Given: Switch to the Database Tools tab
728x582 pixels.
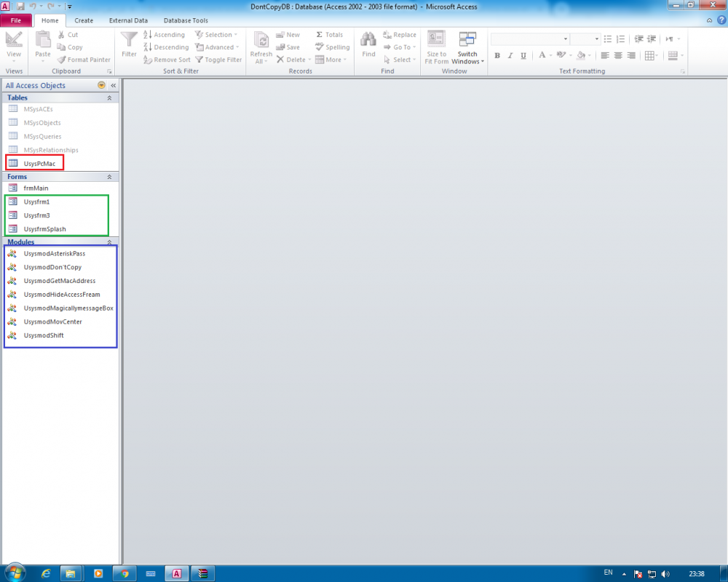Looking at the screenshot, I should coord(186,20).
